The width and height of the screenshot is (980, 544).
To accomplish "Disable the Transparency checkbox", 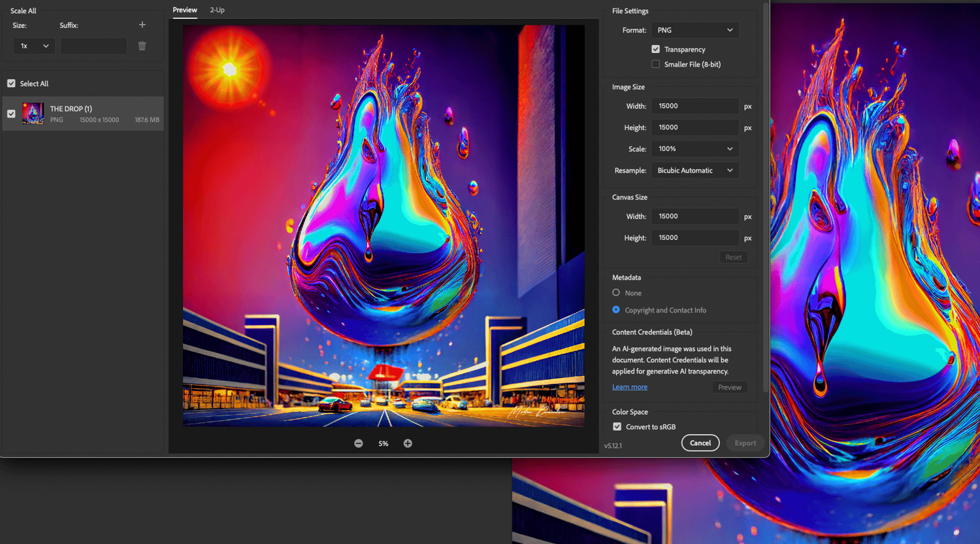I will point(655,49).
